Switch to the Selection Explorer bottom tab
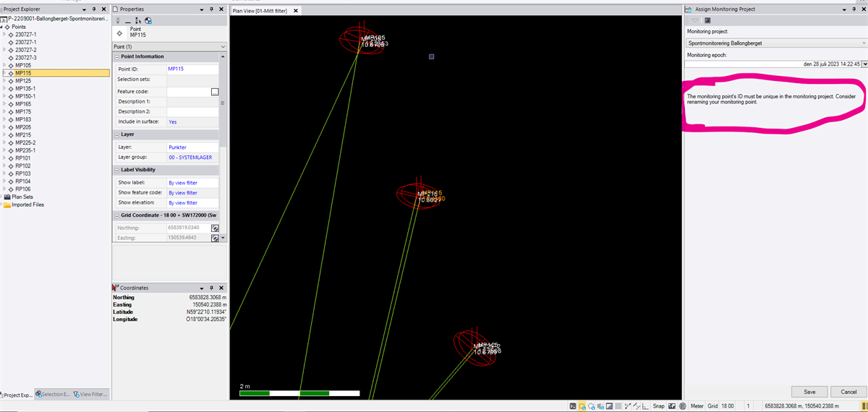Image resolution: width=868 pixels, height=412 pixels. tap(53, 395)
